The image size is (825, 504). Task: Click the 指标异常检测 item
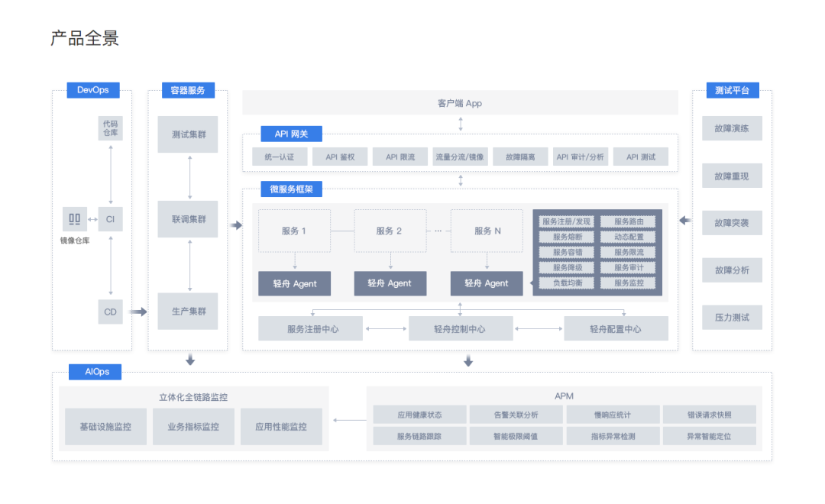click(613, 436)
